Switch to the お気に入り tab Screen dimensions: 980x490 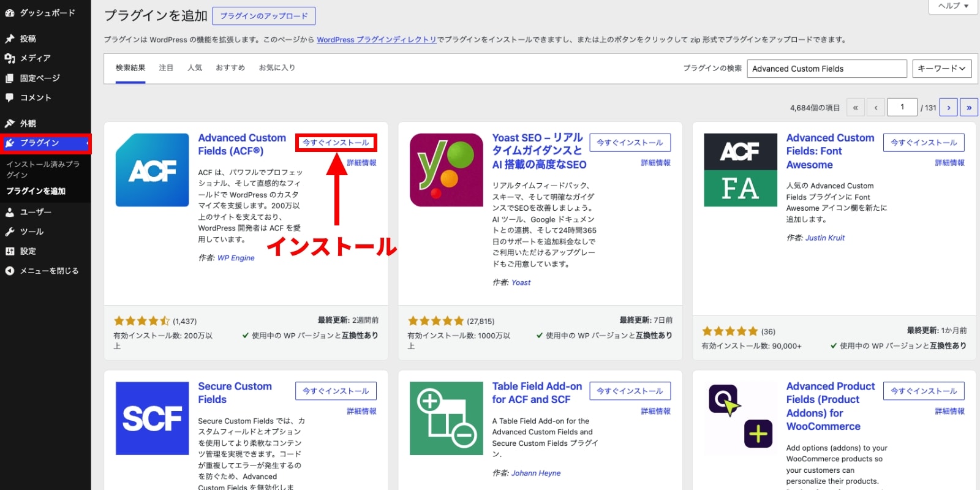(277, 68)
